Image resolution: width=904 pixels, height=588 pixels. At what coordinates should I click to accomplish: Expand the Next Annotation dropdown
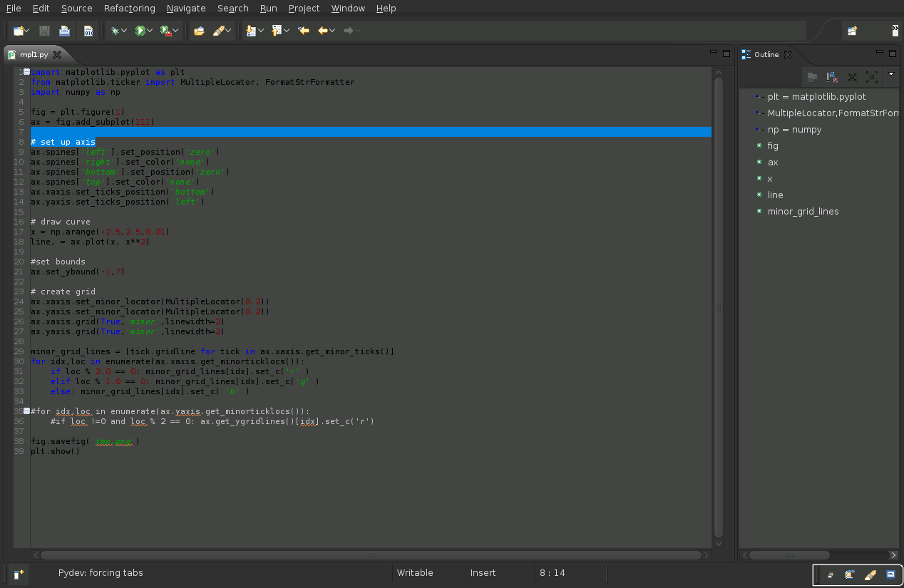click(x=261, y=31)
